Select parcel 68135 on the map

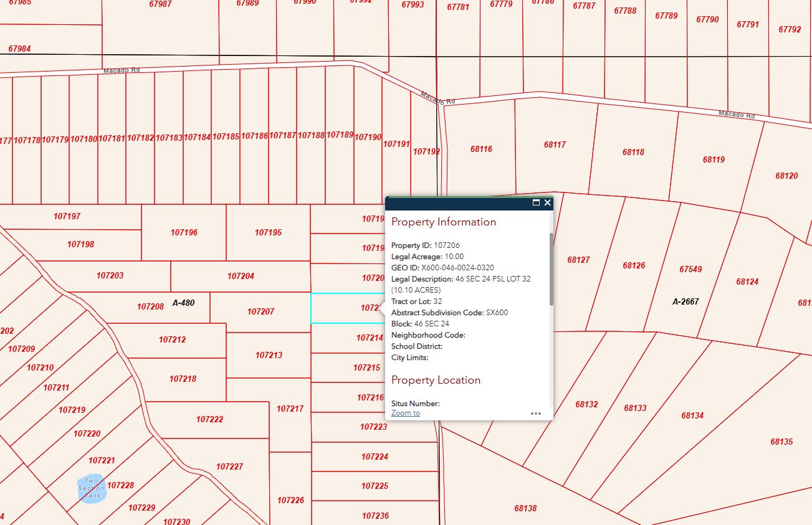781,442
